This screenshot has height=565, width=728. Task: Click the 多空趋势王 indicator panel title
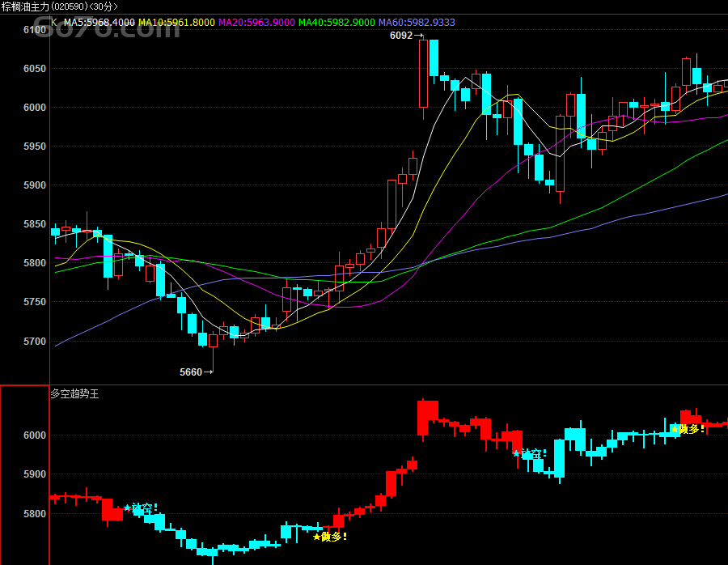coord(74,394)
